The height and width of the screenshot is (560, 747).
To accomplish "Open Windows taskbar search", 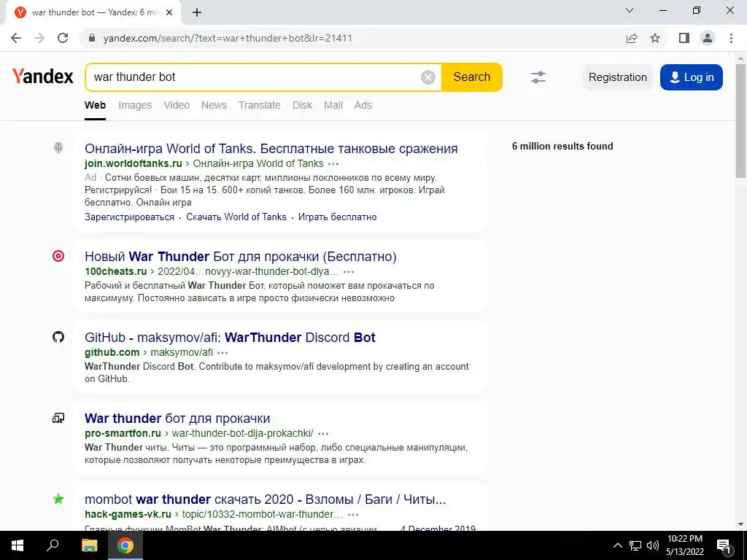I will click(53, 545).
